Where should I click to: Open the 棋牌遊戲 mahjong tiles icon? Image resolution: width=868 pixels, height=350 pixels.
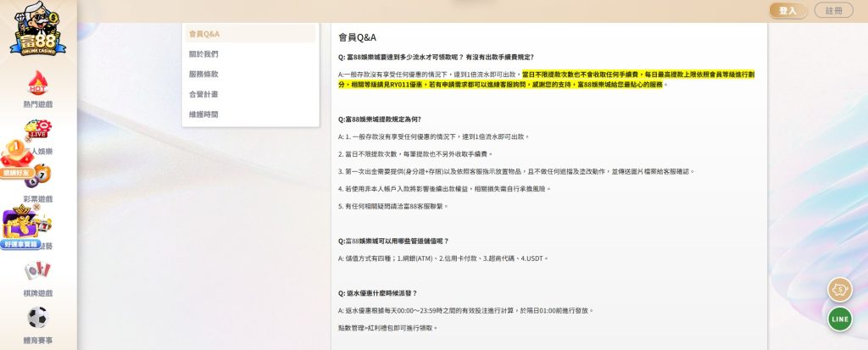click(37, 271)
